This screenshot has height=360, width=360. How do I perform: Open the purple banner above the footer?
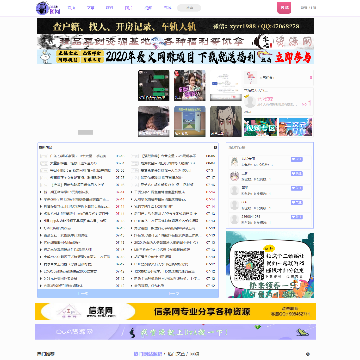pos(175,332)
